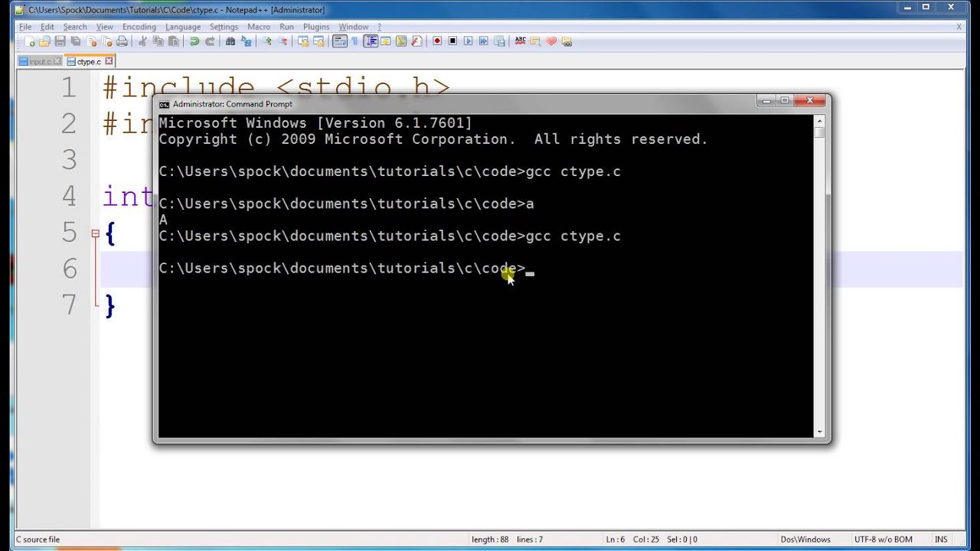Start macro recording with red dot icon
980x551 pixels.
click(437, 41)
